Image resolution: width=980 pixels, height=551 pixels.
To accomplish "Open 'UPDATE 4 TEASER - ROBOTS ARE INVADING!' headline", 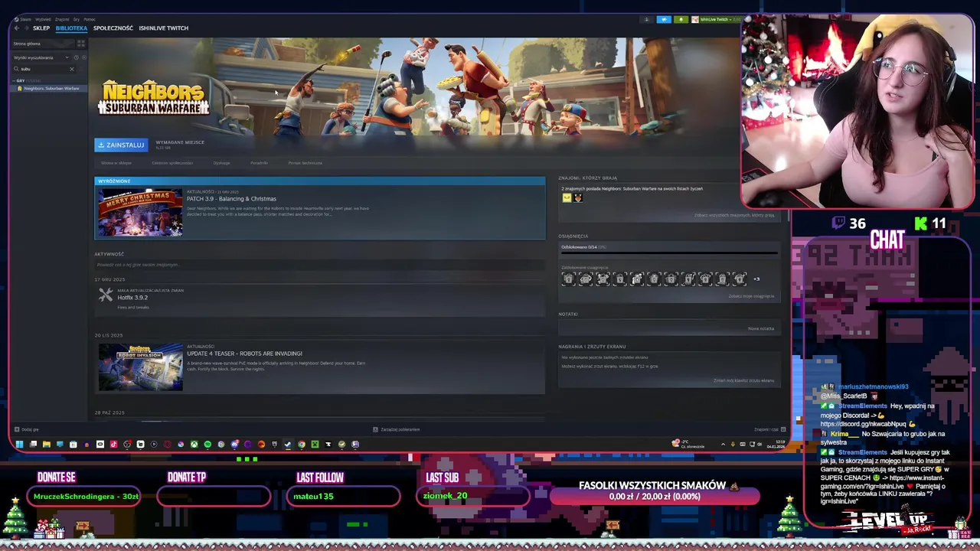I will pyautogui.click(x=244, y=354).
